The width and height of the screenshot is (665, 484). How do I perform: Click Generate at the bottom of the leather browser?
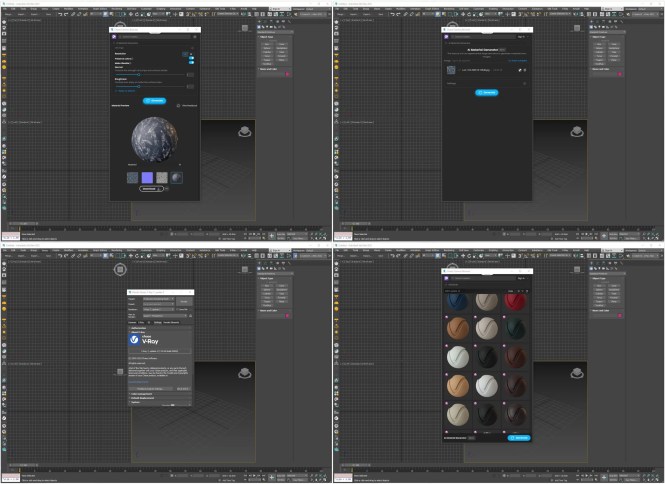click(x=519, y=438)
